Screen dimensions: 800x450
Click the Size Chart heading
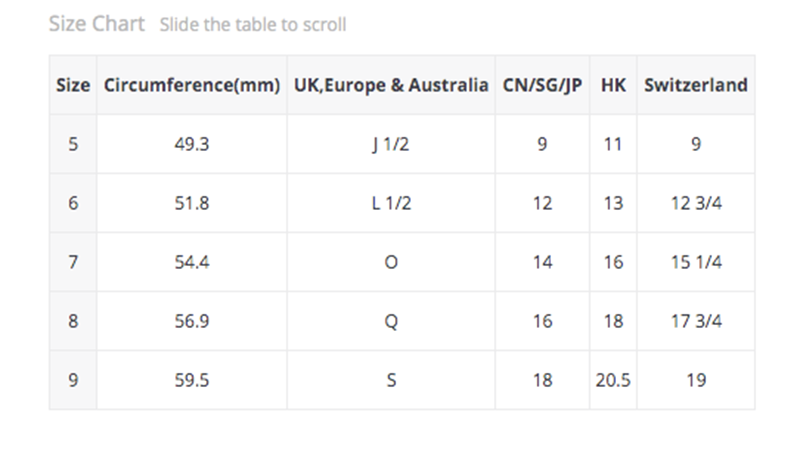click(97, 23)
